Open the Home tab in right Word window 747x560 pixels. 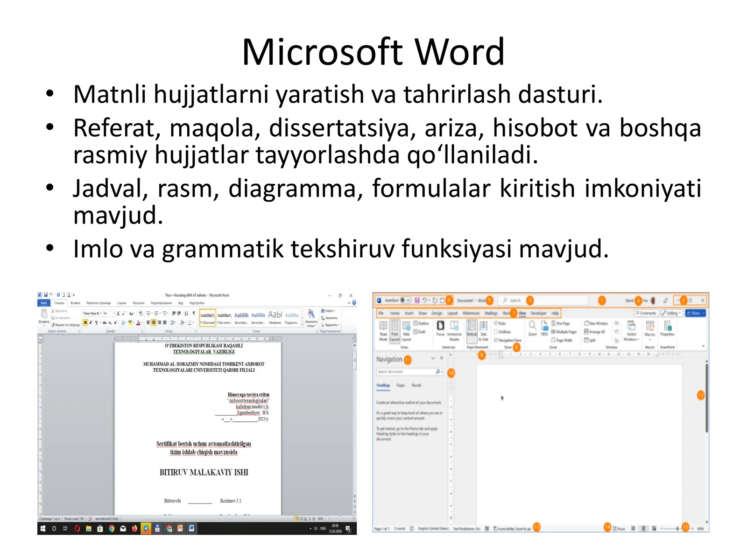coord(395,313)
